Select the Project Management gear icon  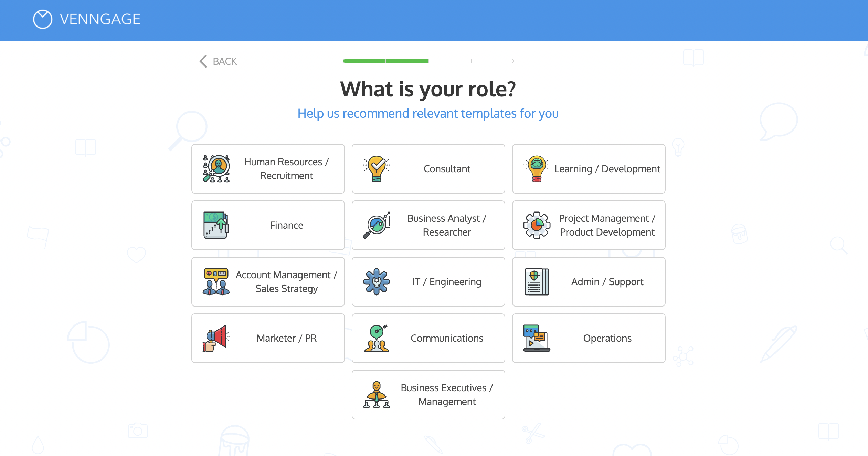click(536, 225)
